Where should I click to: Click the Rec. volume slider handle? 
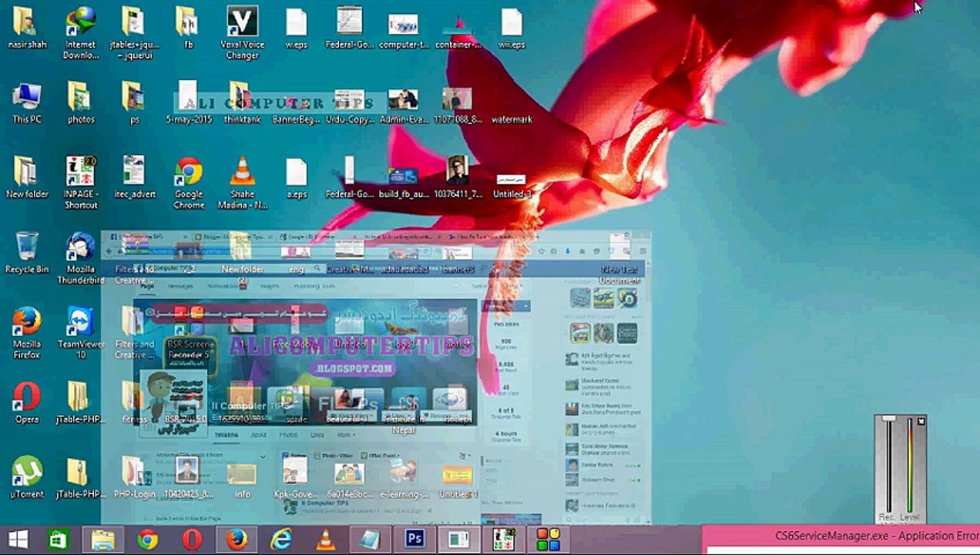click(x=888, y=419)
